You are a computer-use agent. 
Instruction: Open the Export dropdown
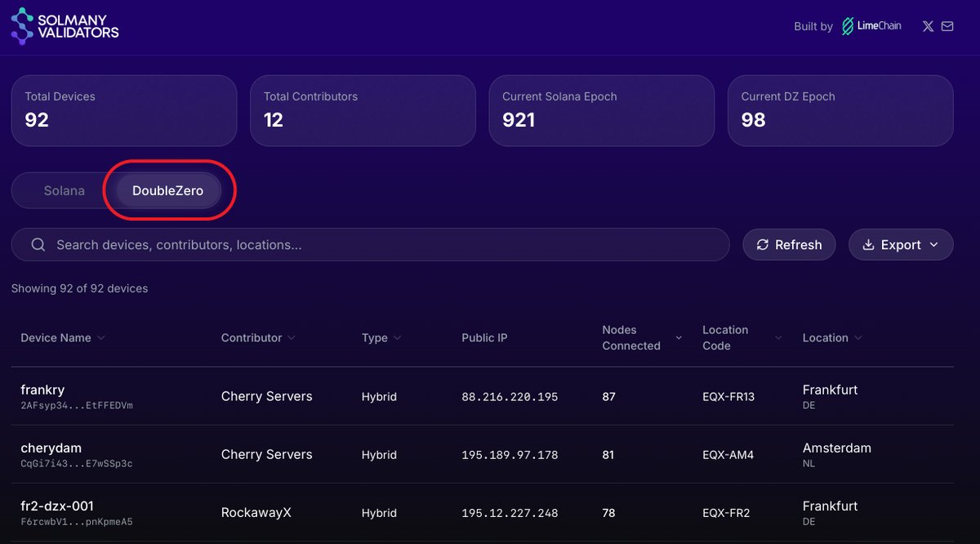[x=901, y=244]
